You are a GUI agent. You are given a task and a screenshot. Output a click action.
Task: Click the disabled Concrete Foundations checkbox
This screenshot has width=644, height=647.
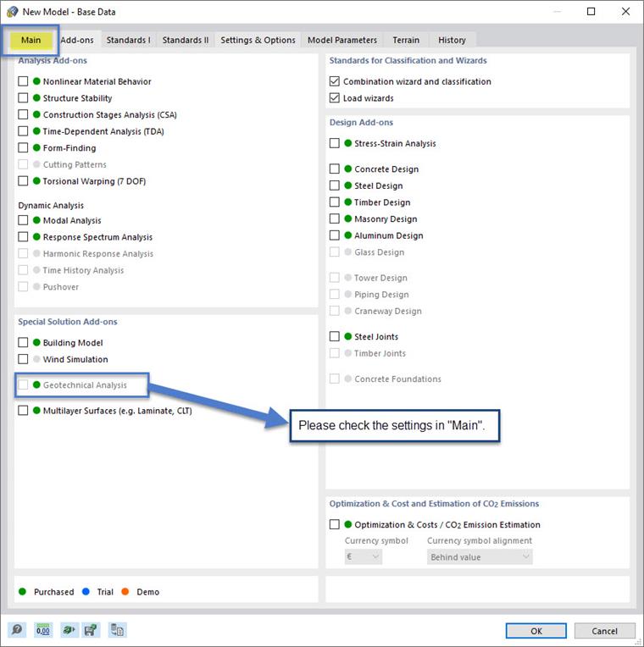pyautogui.click(x=335, y=379)
